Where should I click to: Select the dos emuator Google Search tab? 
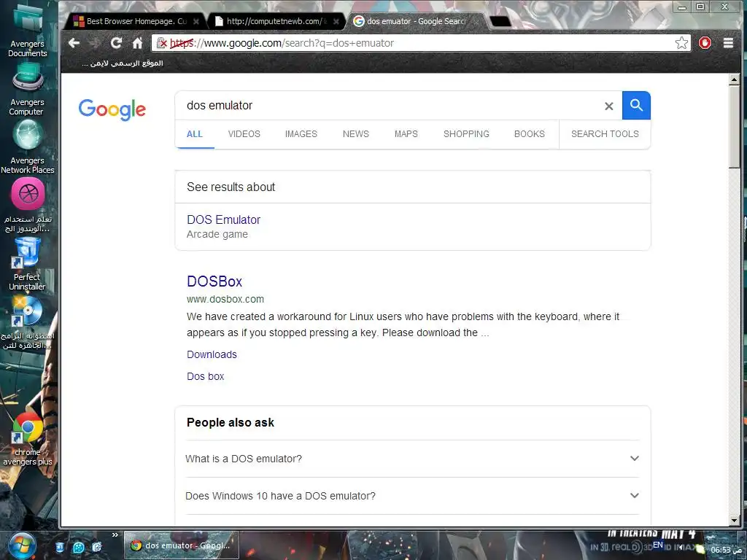(x=414, y=21)
